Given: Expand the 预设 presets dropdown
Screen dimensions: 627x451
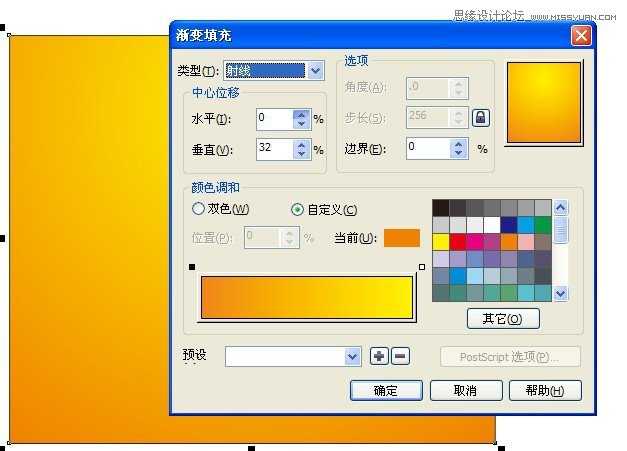Looking at the screenshot, I should tap(352, 357).
